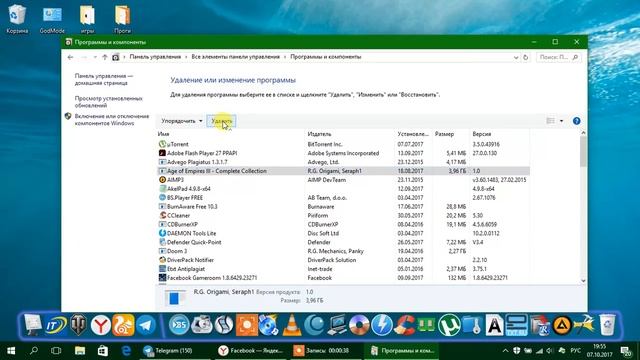Select Facebook Gameroom 1.8.6429.23271
This screenshot has height=360, width=640.
point(343,278)
